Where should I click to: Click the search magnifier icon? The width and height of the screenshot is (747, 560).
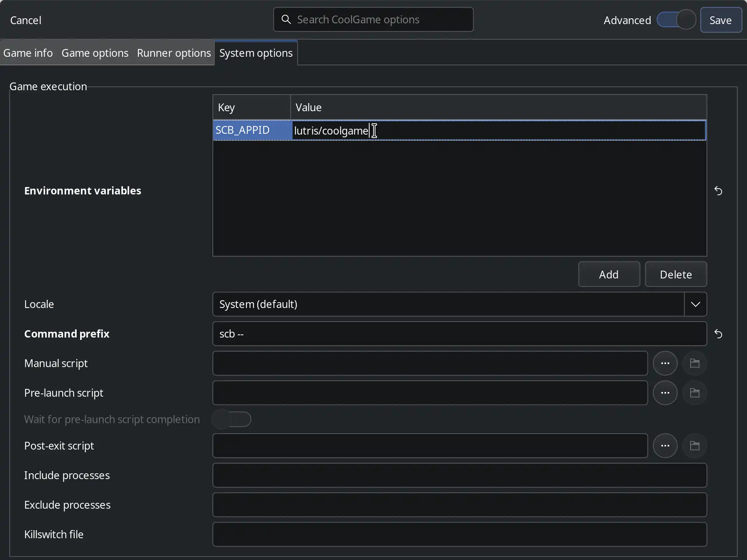click(286, 19)
